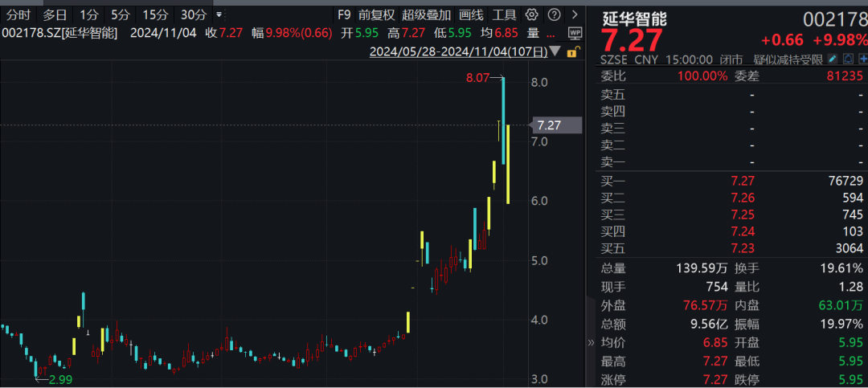Switch to the 分时 chart tab
This screenshot has height=388, width=868.
coord(18,14)
